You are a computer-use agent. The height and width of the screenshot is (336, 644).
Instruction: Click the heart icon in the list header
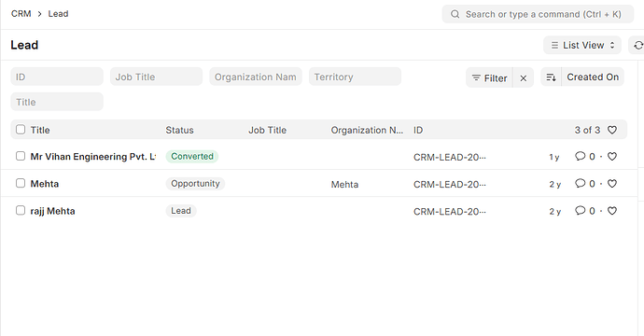612,130
